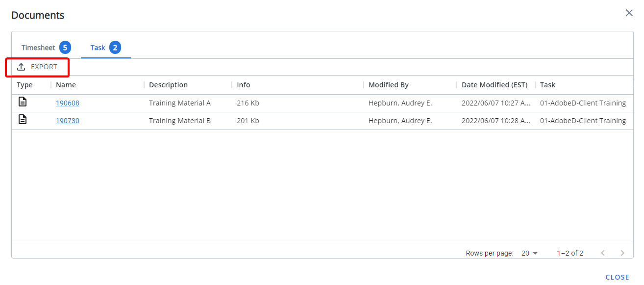This screenshot has width=644, height=285.
Task: Close the Documents dialog with X icon
Action: click(x=629, y=13)
